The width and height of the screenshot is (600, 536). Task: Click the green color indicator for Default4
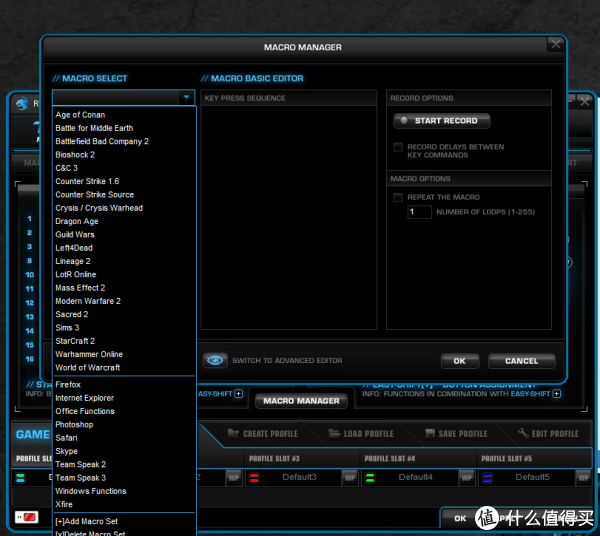click(x=370, y=477)
